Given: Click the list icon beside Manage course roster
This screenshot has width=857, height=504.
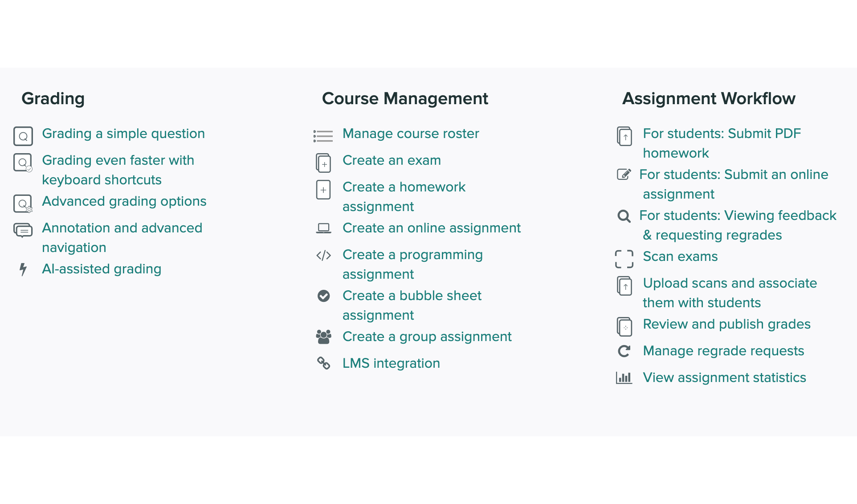Looking at the screenshot, I should pyautogui.click(x=323, y=136).
